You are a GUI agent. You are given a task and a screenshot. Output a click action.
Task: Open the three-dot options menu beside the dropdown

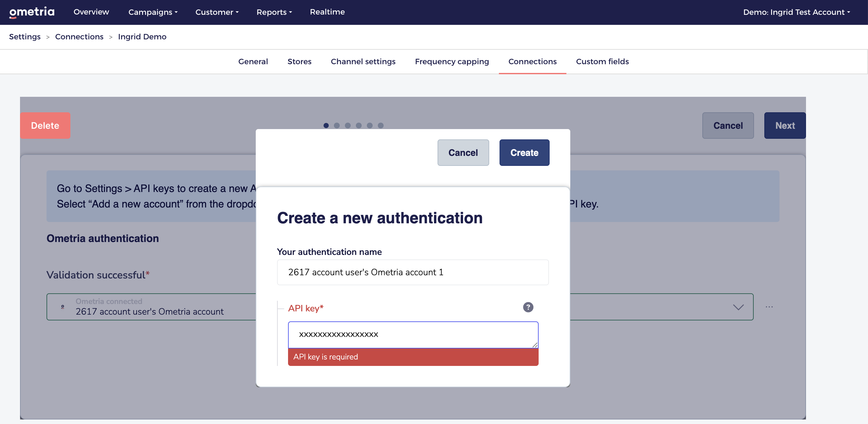coord(769,307)
